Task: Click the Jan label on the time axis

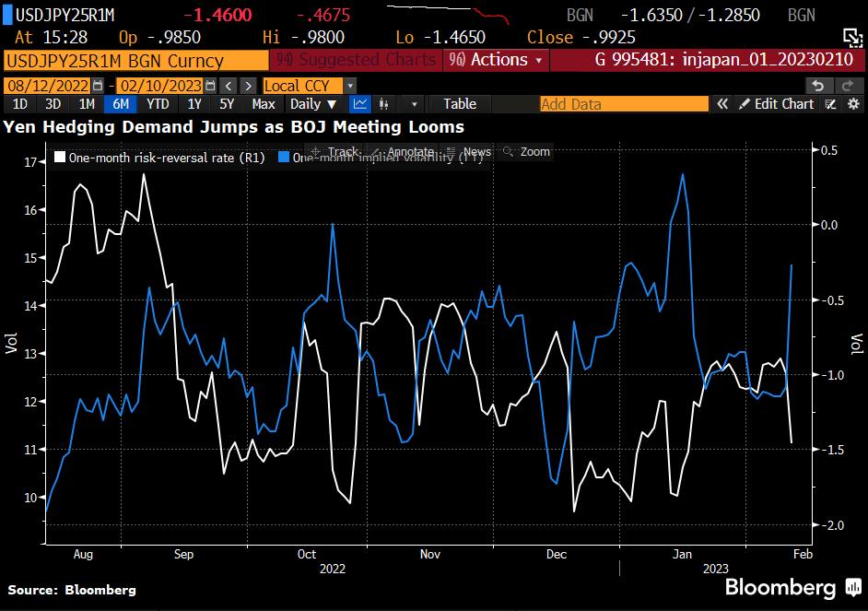Action: [682, 554]
